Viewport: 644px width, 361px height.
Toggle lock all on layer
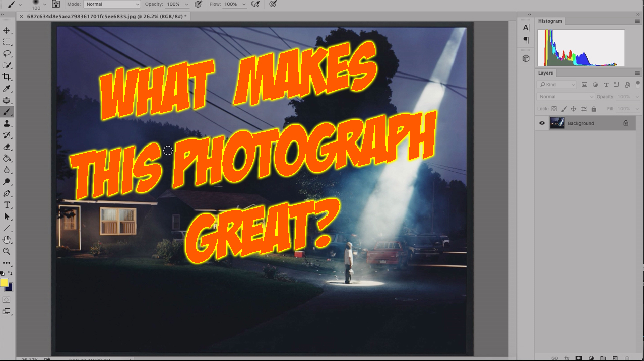tap(594, 109)
